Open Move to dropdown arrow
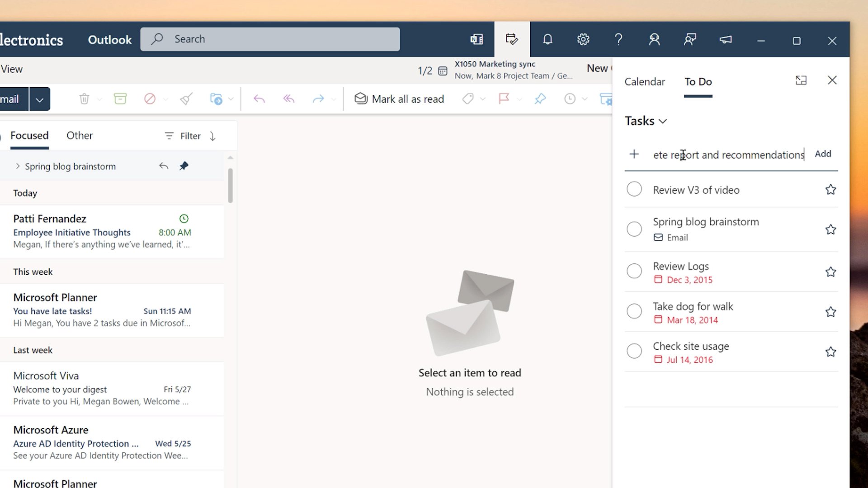The width and height of the screenshot is (868, 488). click(231, 99)
